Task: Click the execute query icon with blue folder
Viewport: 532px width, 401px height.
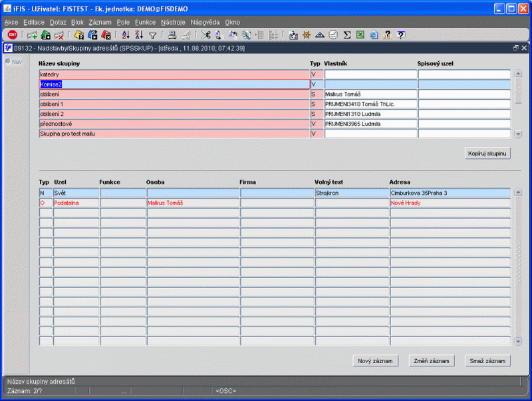Action: 92,35
